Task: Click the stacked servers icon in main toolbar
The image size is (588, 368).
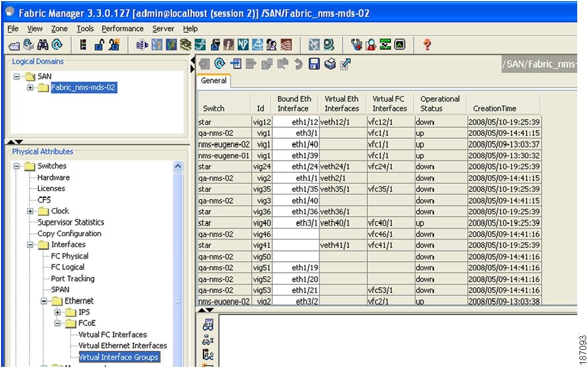Action: [x=185, y=44]
